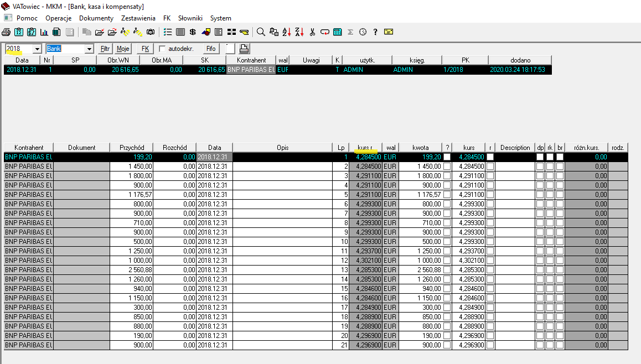Expand the year 2018 dropdown

pos(37,49)
